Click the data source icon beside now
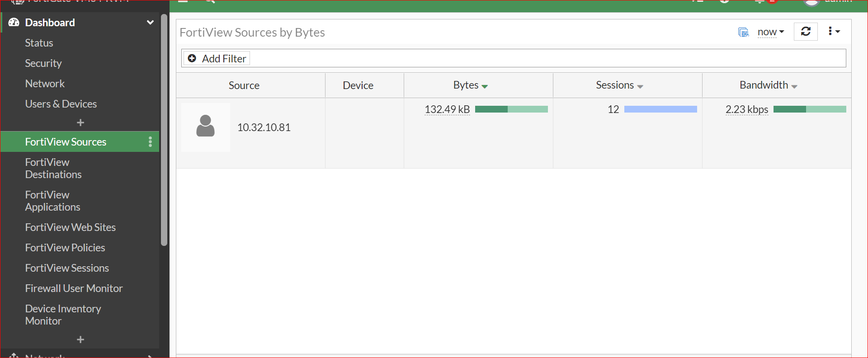Viewport: 868px width, 358px height. [743, 32]
